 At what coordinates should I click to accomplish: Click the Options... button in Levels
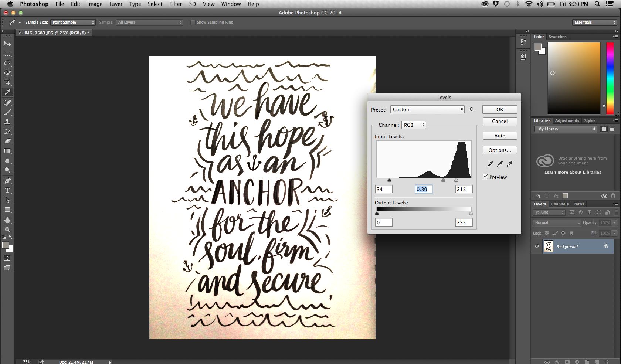[x=500, y=150]
